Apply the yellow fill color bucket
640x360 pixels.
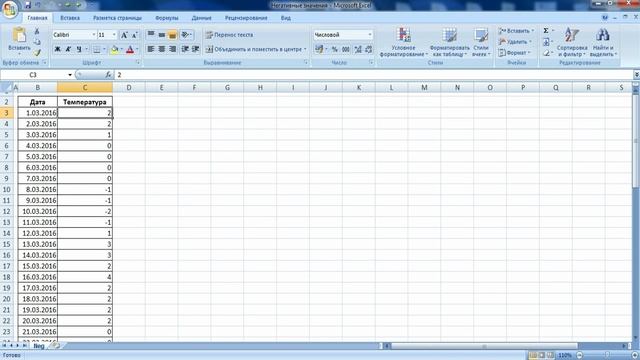click(115, 49)
